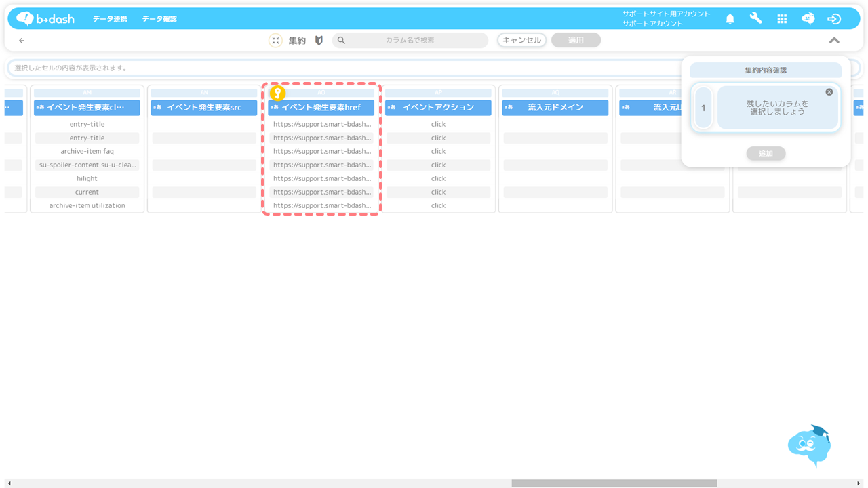Click the hilight cell
868x488 pixels.
(87, 178)
